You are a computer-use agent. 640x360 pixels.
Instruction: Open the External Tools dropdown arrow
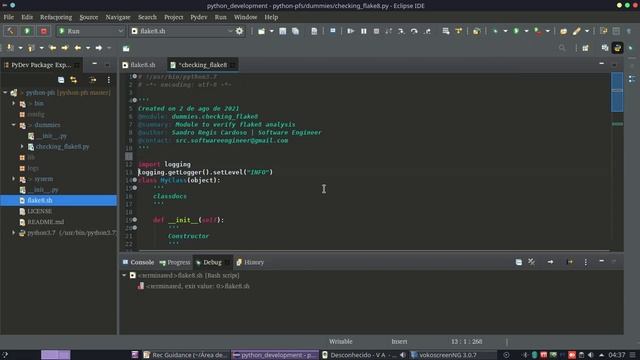point(548,31)
